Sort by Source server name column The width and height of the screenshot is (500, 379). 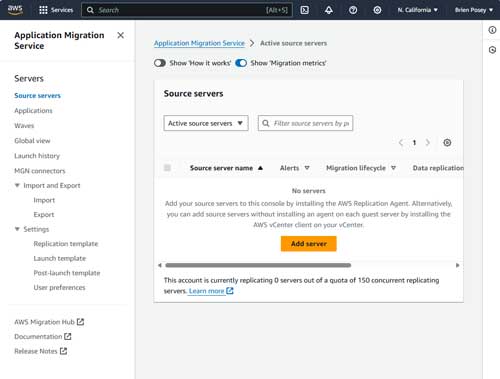pyautogui.click(x=226, y=168)
